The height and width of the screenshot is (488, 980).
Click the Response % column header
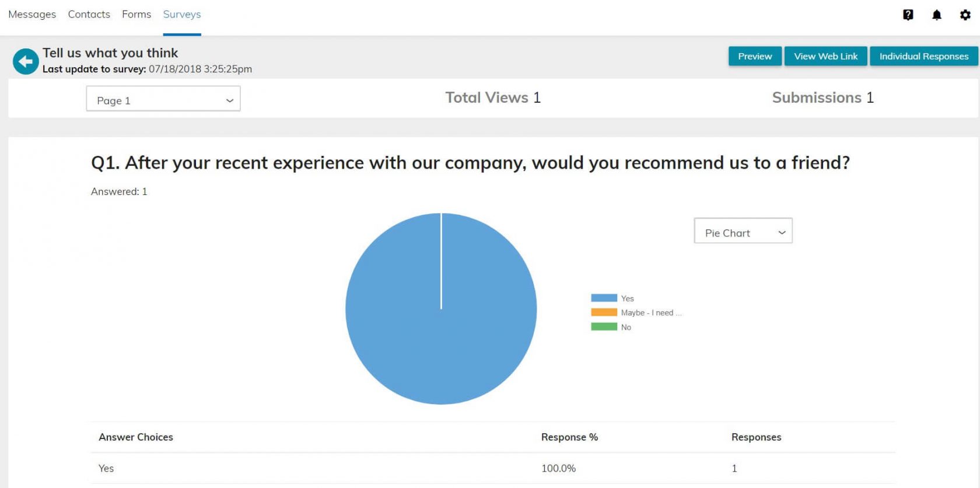(569, 437)
